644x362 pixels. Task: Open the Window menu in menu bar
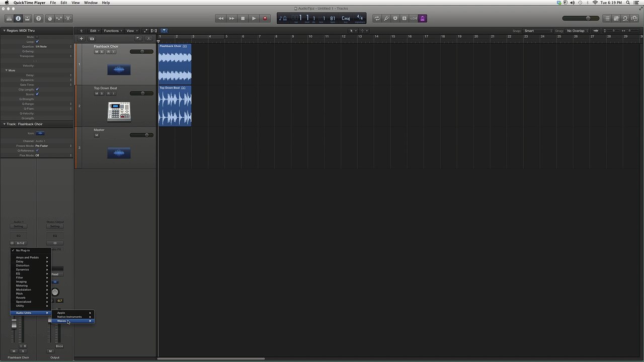pyautogui.click(x=91, y=3)
